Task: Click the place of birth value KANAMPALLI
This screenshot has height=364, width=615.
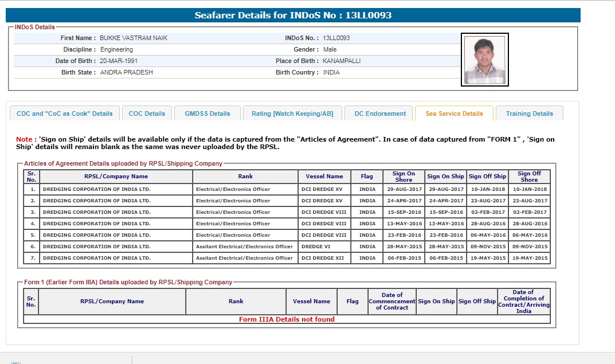Action: (342, 61)
